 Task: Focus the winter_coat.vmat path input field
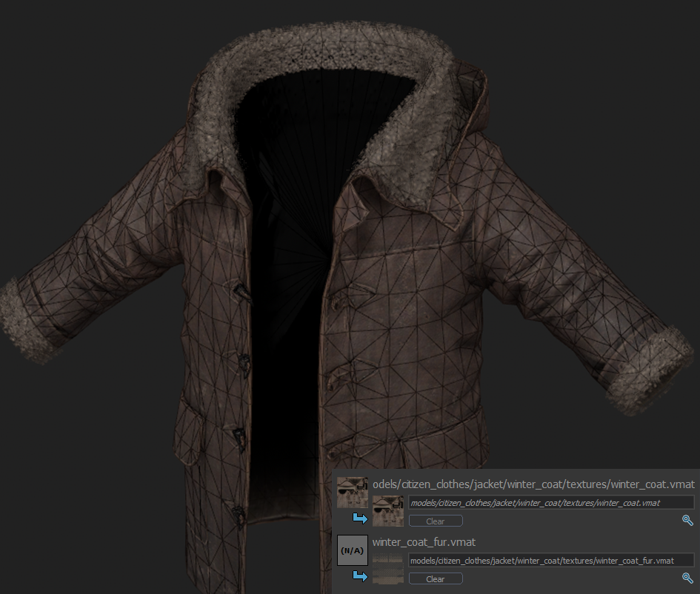tap(550, 503)
